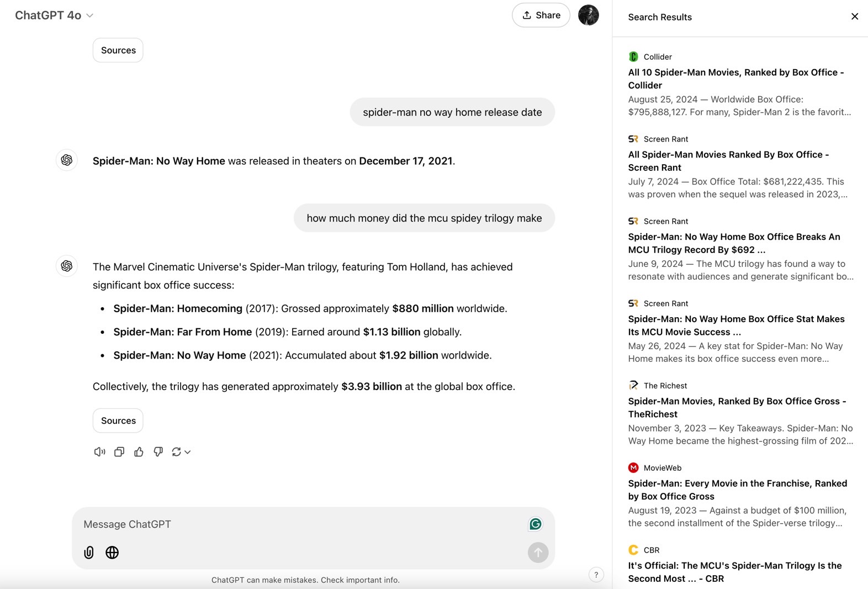Image resolution: width=868 pixels, height=589 pixels.
Task: Click the CBR source favicon
Action: pos(633,550)
